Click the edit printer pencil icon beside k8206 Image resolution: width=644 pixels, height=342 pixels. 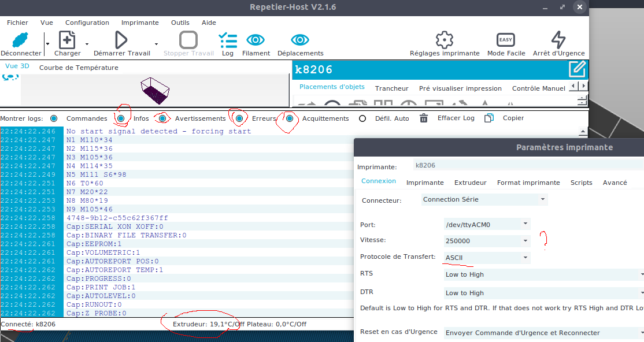pyautogui.click(x=577, y=69)
